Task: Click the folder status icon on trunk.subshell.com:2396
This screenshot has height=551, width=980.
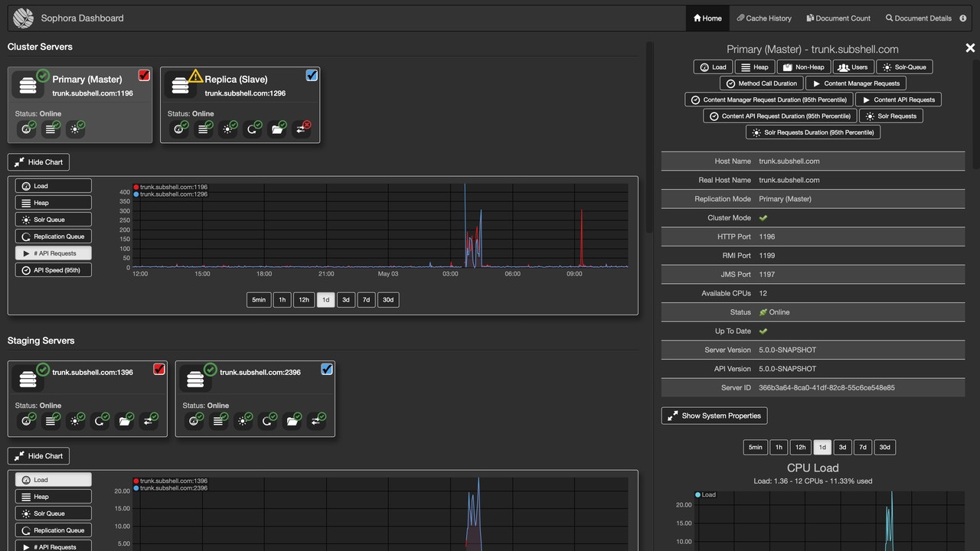Action: tap(293, 420)
